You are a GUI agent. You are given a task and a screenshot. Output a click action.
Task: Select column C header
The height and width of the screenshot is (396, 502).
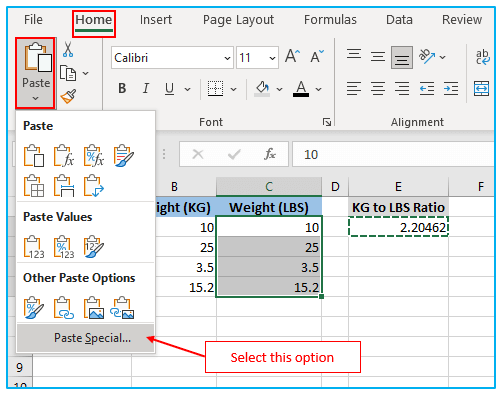point(269,186)
